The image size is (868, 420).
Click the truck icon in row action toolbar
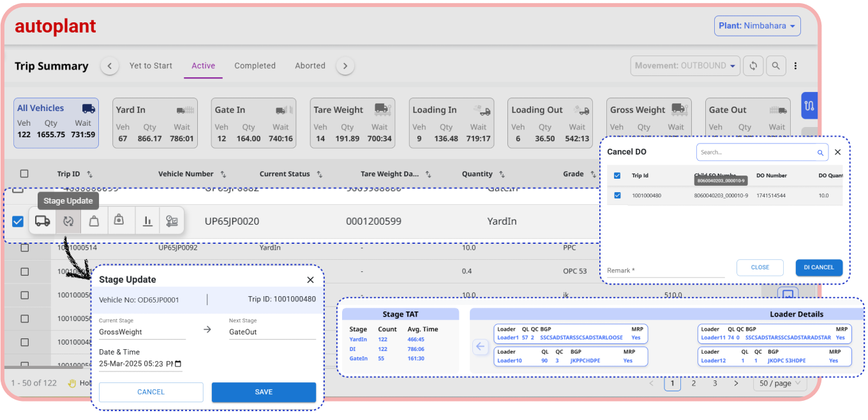tap(43, 221)
